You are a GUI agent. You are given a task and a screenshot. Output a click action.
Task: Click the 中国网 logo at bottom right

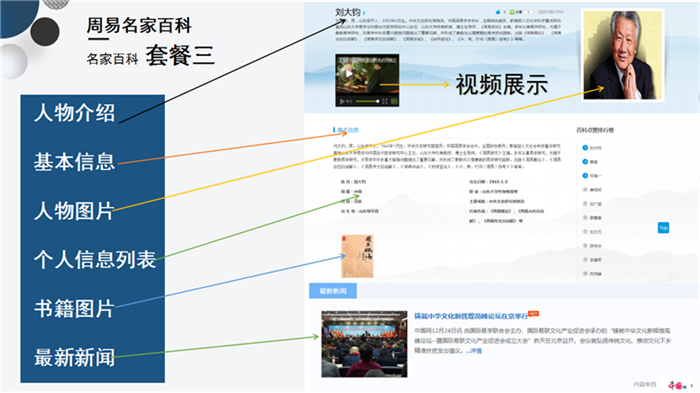[x=677, y=385]
